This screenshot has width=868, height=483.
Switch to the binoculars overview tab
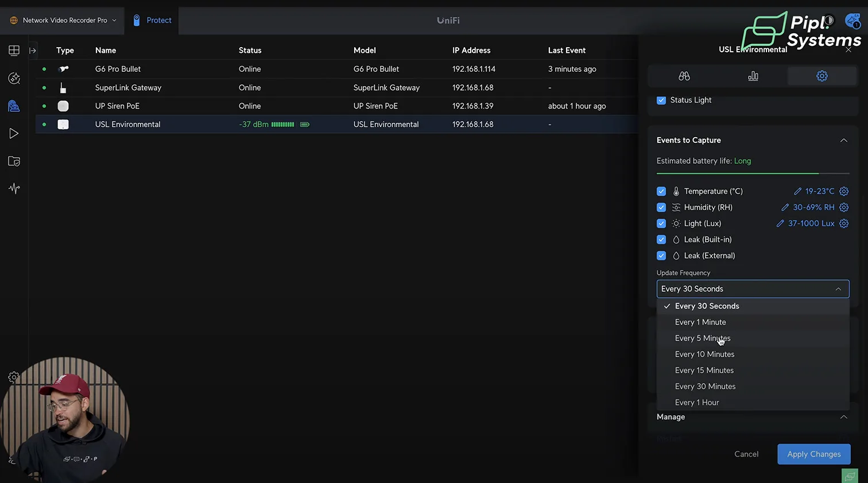(x=684, y=76)
